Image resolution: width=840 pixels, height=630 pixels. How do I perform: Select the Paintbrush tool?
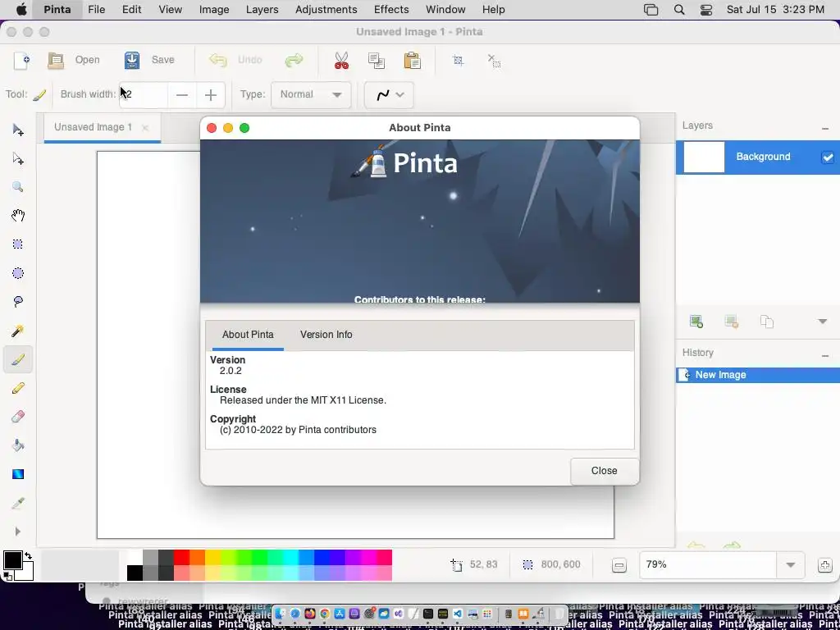click(18, 359)
